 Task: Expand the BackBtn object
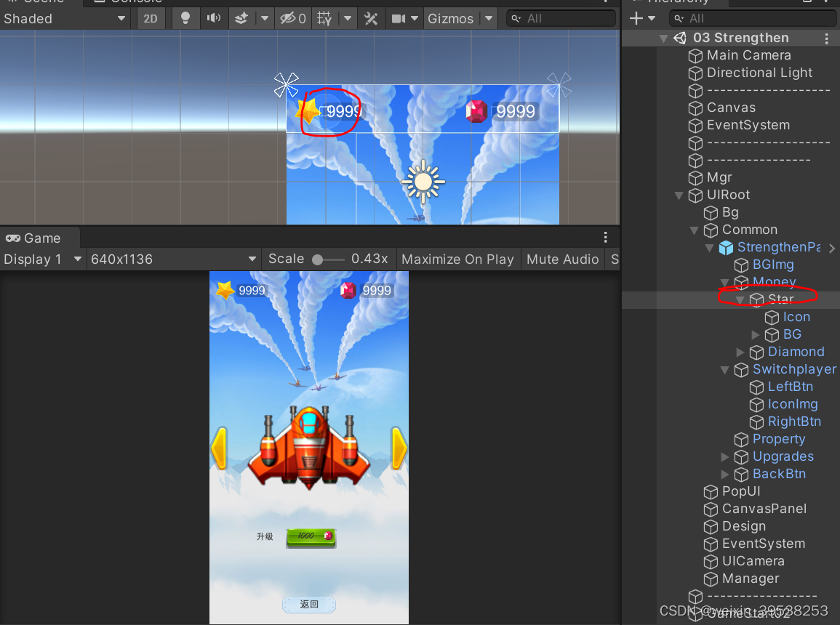724,474
